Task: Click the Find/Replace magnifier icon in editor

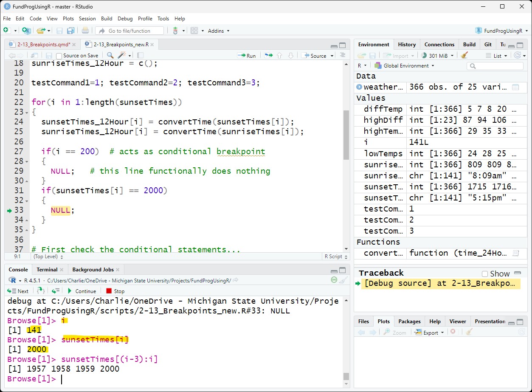Action: 110,55
